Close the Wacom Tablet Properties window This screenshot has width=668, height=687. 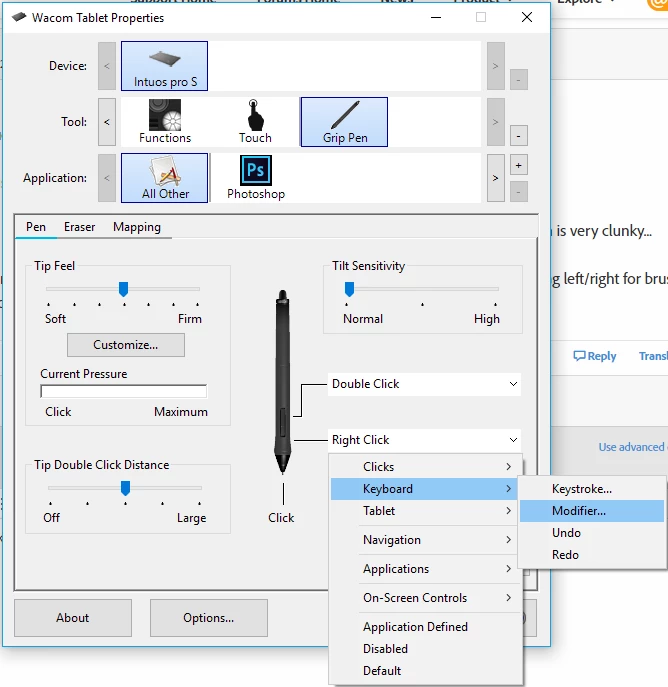click(x=527, y=17)
